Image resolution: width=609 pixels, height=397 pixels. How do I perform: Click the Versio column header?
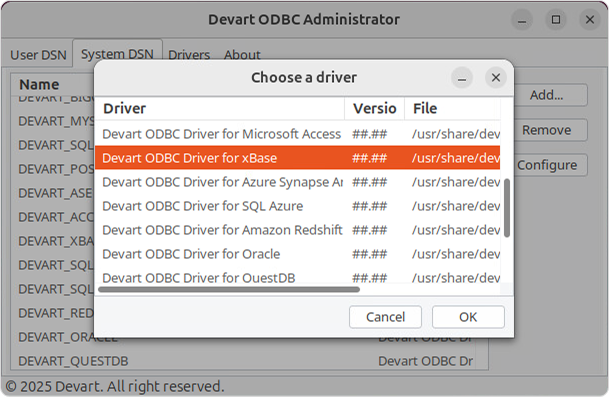tap(374, 108)
